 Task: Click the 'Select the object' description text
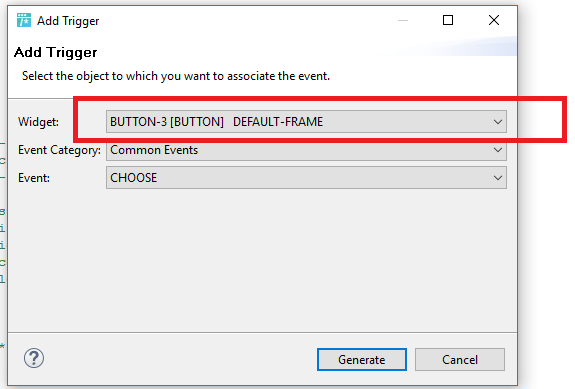click(176, 76)
